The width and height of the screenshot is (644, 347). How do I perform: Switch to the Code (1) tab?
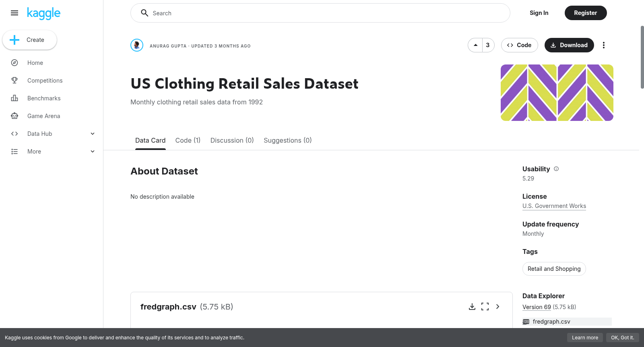188,140
